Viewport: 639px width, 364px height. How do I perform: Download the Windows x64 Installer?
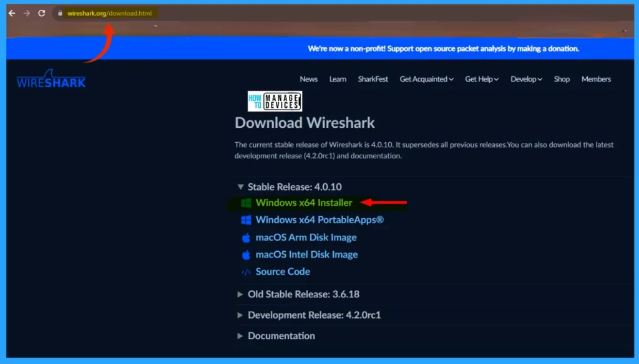304,203
